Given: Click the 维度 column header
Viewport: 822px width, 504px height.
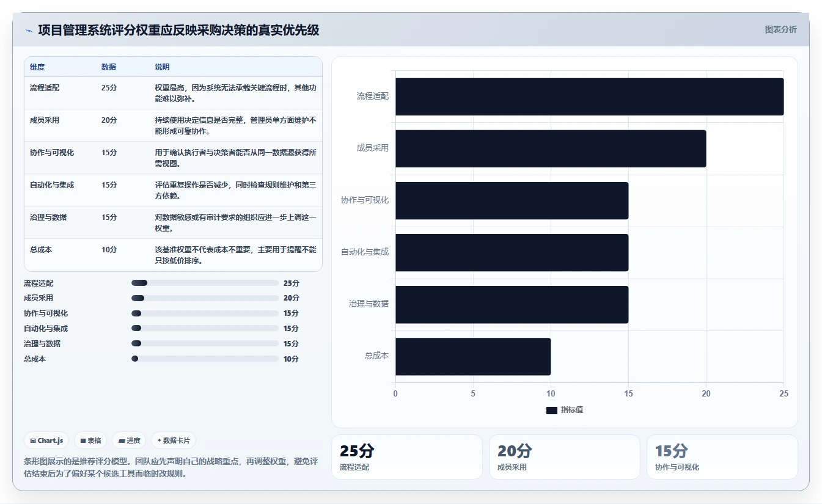Looking at the screenshot, I should [x=37, y=67].
